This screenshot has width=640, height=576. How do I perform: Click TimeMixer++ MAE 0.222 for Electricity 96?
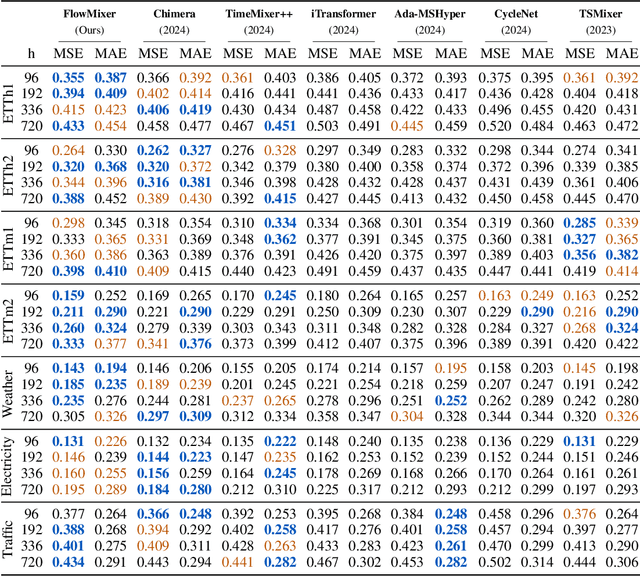point(280,441)
